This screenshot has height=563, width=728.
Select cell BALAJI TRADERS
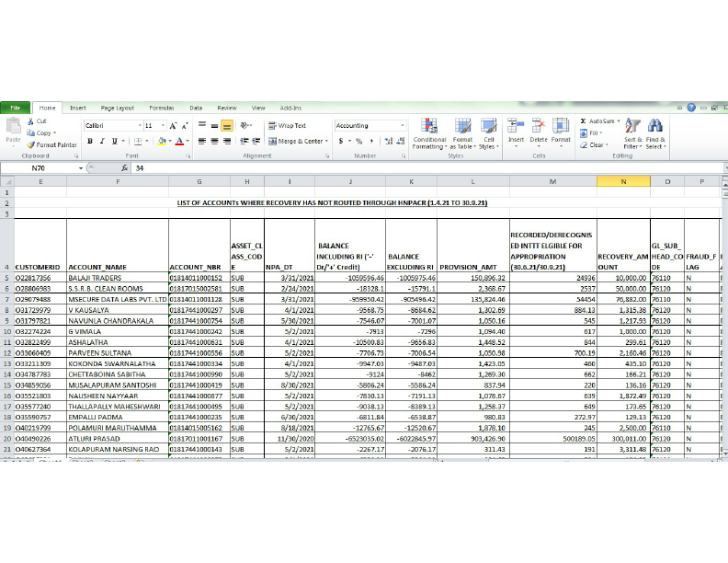click(x=118, y=278)
